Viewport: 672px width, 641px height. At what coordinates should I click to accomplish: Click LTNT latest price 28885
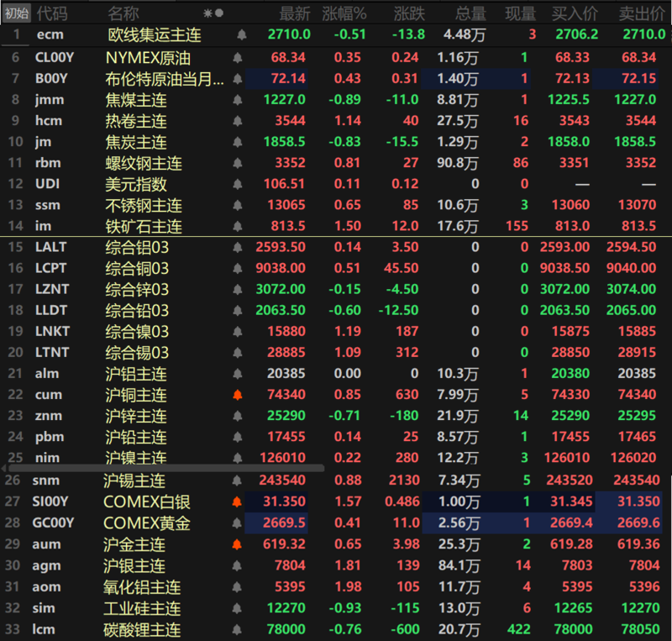click(x=286, y=353)
